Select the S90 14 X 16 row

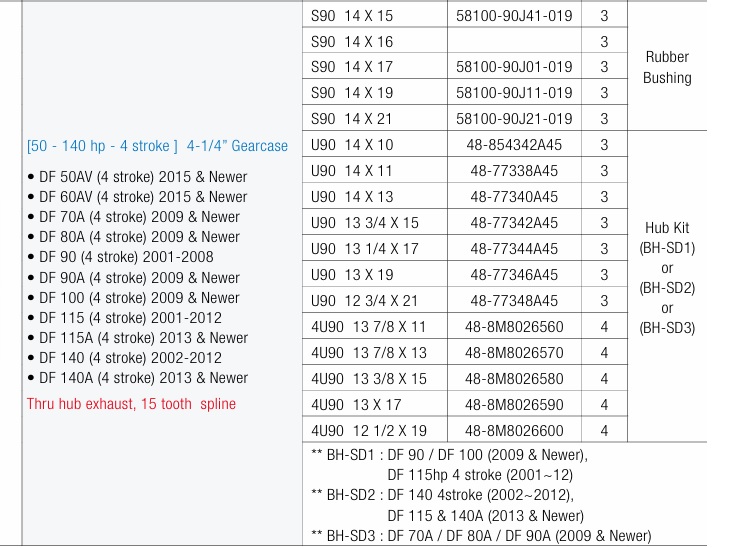tap(352, 41)
